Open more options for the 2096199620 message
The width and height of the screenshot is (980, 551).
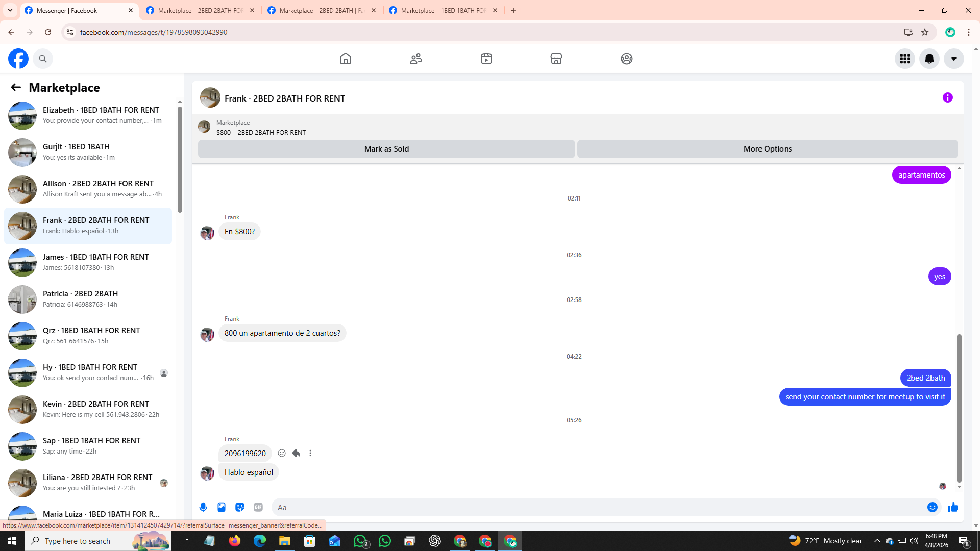tap(310, 453)
